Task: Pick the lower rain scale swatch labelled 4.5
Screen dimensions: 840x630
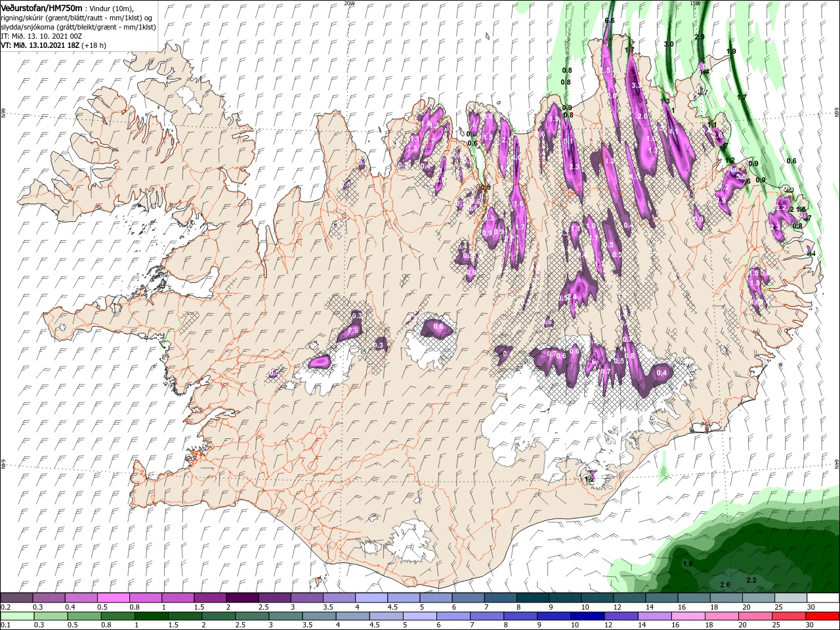Action: pyautogui.click(x=387, y=616)
